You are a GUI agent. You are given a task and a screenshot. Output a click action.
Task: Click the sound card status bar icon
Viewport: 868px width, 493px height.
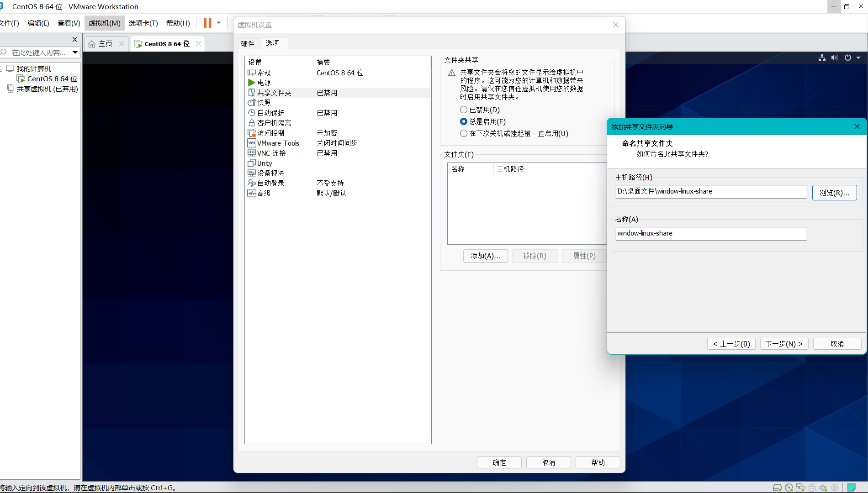[x=823, y=488]
